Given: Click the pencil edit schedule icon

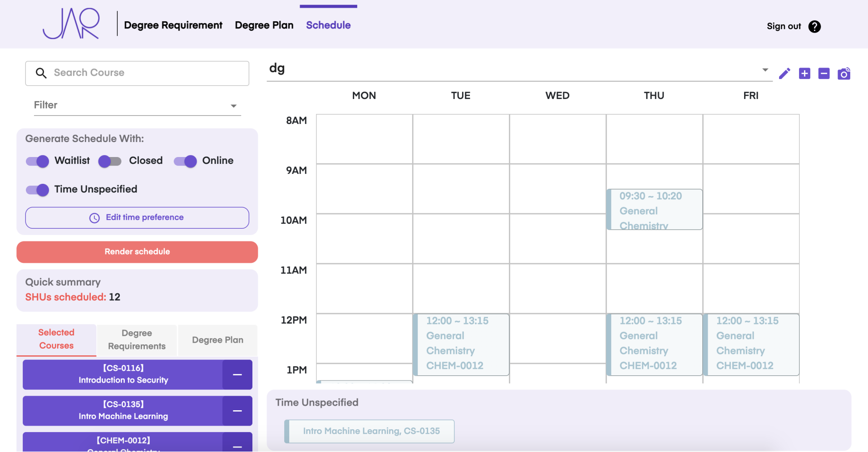Looking at the screenshot, I should pyautogui.click(x=784, y=74).
